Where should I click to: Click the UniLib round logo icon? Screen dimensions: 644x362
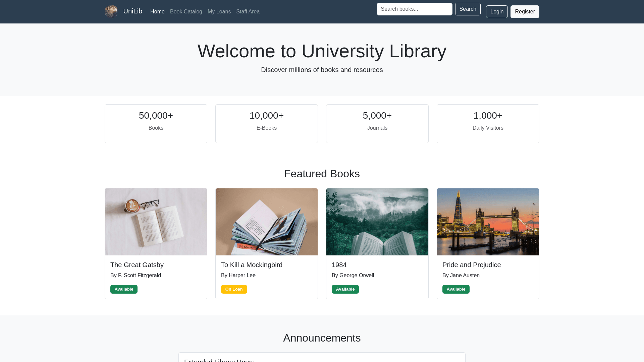(x=111, y=12)
